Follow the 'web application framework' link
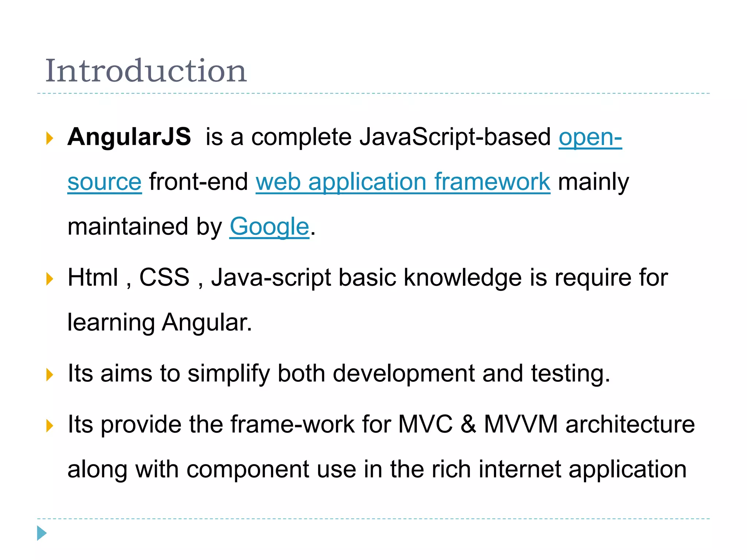Image resolution: width=747 pixels, height=560 pixels. [x=403, y=182]
